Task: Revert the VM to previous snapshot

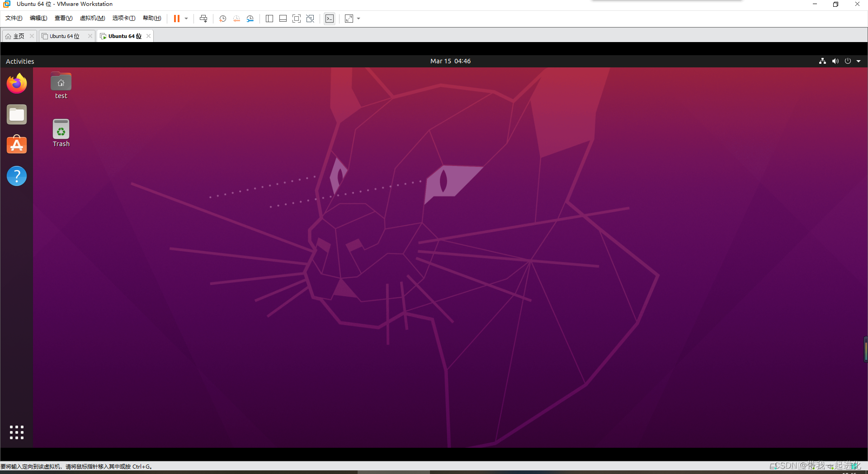Action: click(x=236, y=19)
